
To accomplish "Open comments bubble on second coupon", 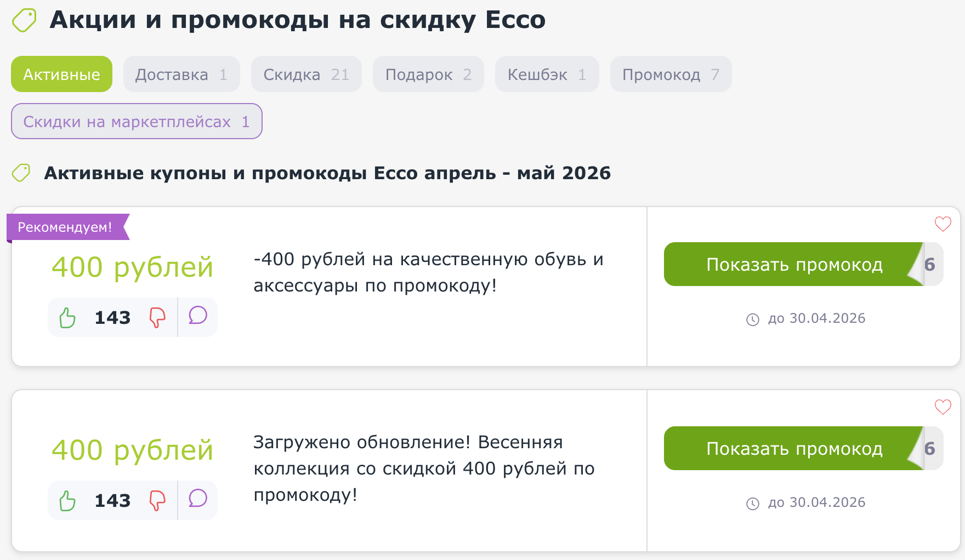I will point(197,500).
